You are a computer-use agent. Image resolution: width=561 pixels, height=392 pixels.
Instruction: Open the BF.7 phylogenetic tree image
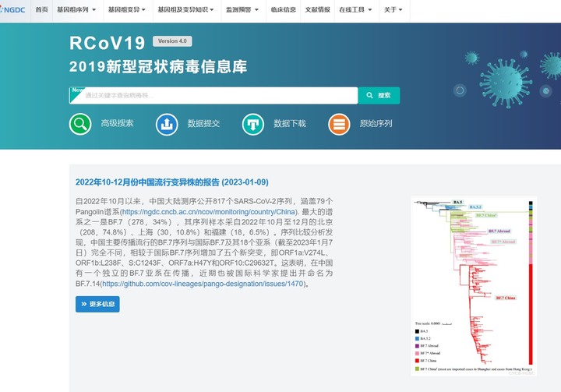tap(474, 286)
